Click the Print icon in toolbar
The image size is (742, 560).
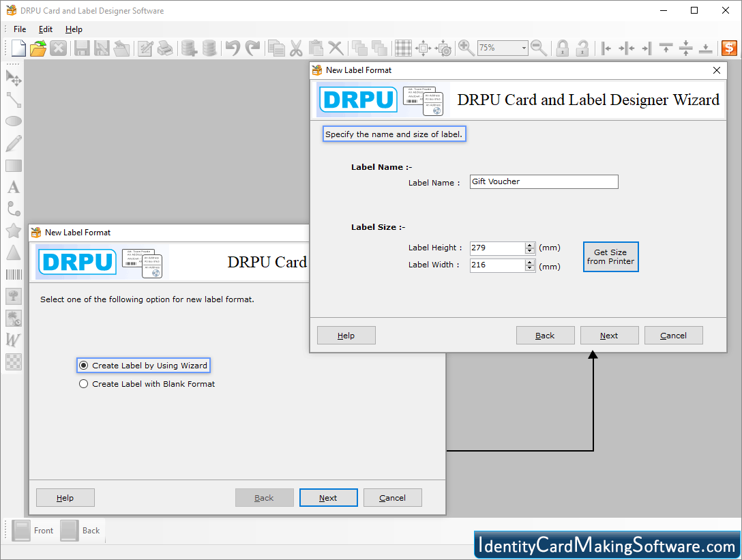[165, 48]
